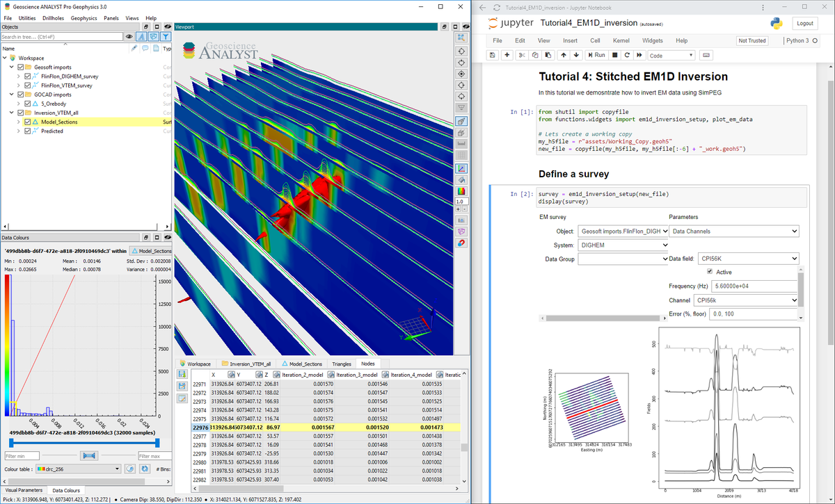
Task: Uncheck FlinFlon_DIGHEM_survey checkbox
Action: coord(28,76)
